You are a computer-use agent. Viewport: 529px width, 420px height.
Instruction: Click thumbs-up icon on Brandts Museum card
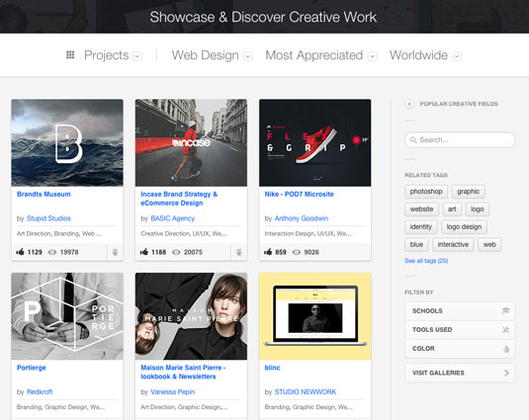click(x=20, y=251)
